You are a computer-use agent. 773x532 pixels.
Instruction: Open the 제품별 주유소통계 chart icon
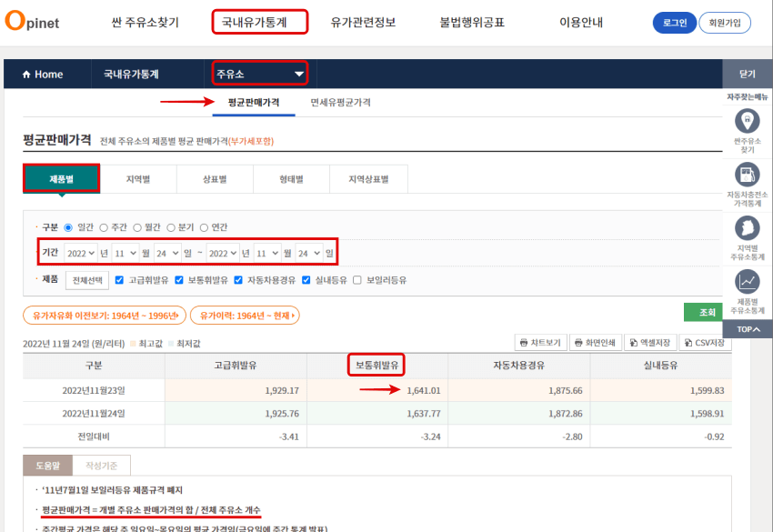747,282
